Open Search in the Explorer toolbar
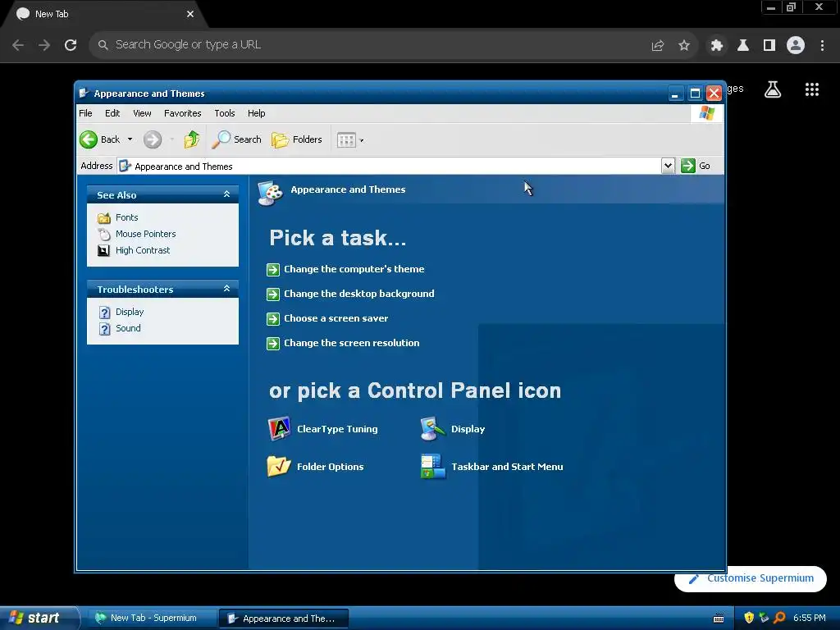840x630 pixels. [x=236, y=139]
